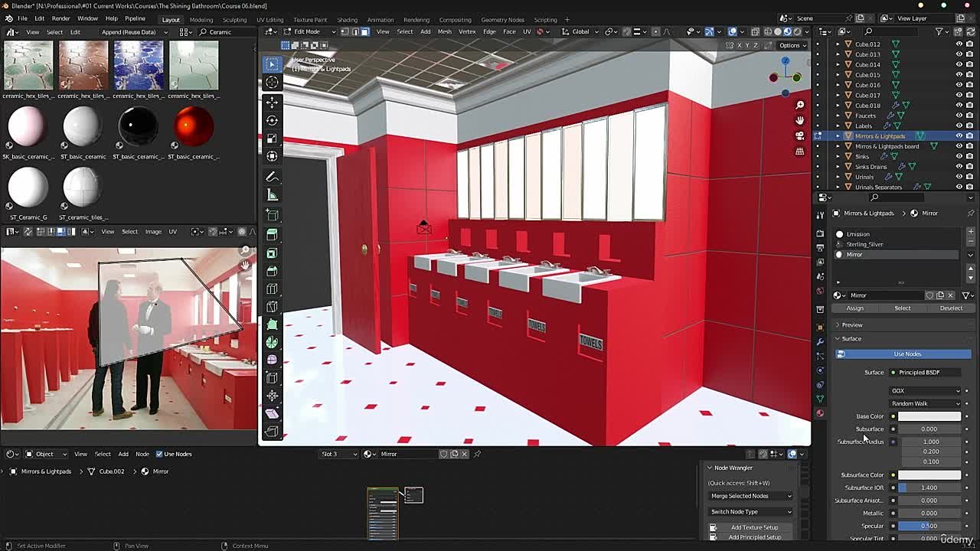Switch orthographic/perspective grid gizmo icon
The image size is (980, 551).
pos(799,152)
